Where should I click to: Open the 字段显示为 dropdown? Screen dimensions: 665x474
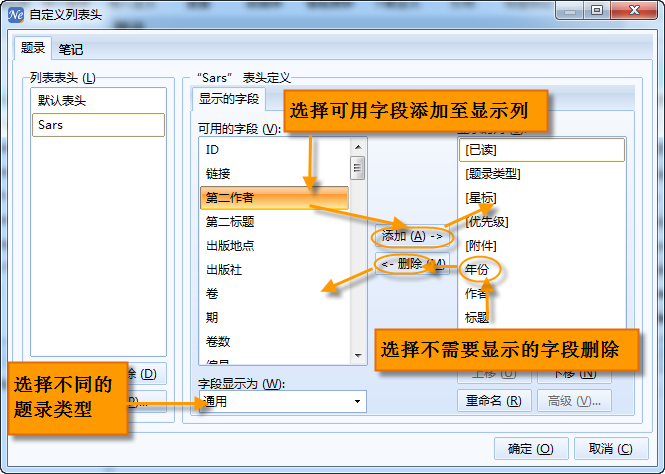coord(282,401)
